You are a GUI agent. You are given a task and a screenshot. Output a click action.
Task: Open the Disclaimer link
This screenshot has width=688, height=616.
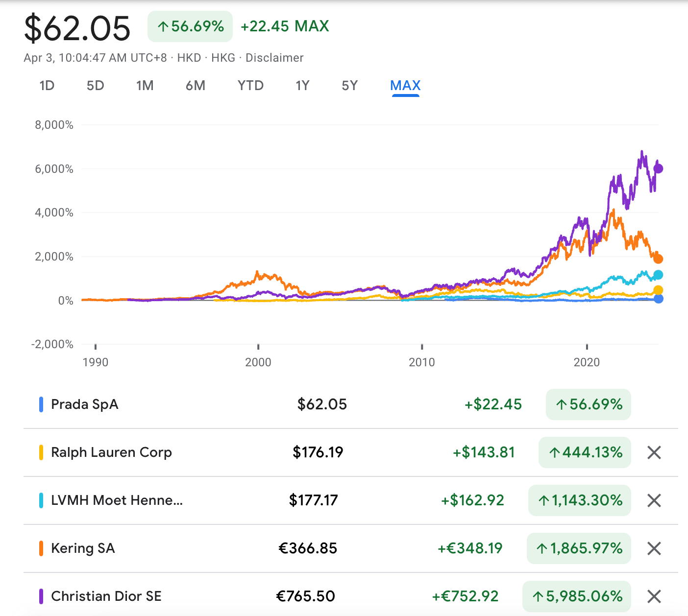pos(274,58)
